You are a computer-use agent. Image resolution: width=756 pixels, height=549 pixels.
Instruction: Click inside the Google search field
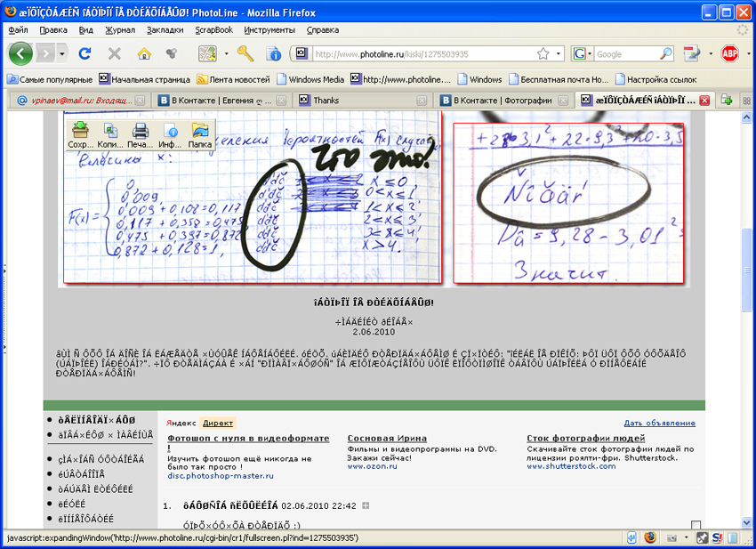point(626,54)
